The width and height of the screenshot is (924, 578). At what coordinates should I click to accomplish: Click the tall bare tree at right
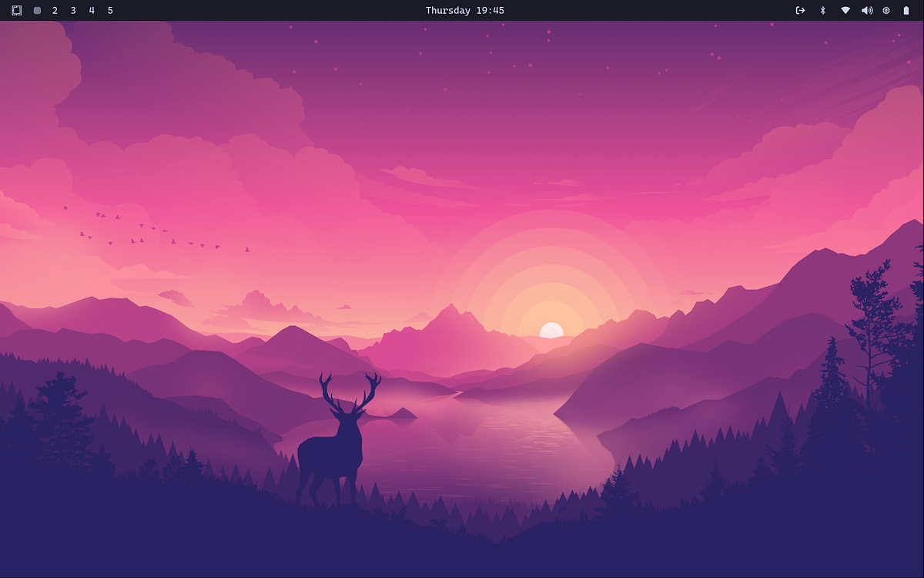tap(874, 324)
